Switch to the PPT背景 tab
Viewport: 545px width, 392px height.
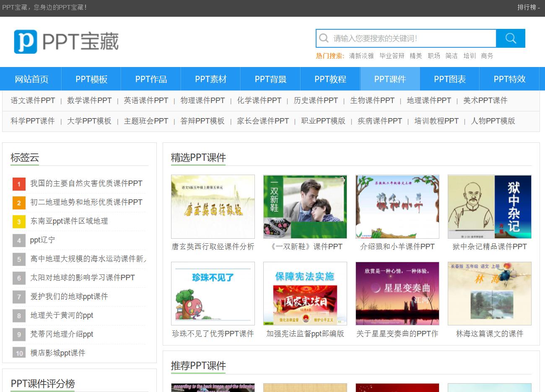[x=270, y=79]
